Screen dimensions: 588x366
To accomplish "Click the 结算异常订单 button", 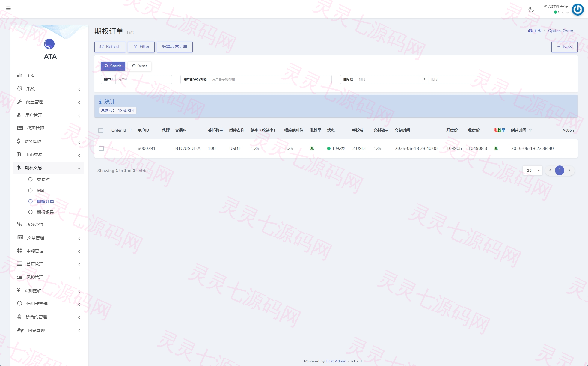I will click(x=174, y=47).
